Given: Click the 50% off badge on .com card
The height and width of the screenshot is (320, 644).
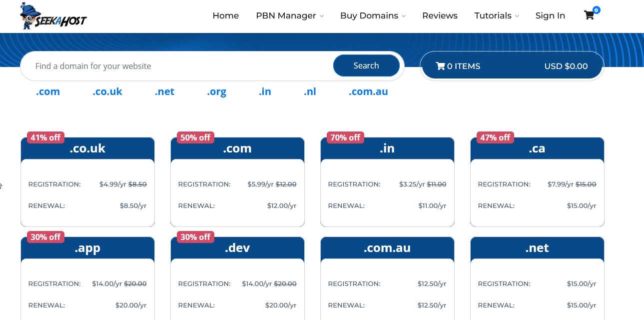Looking at the screenshot, I should pyautogui.click(x=195, y=137).
